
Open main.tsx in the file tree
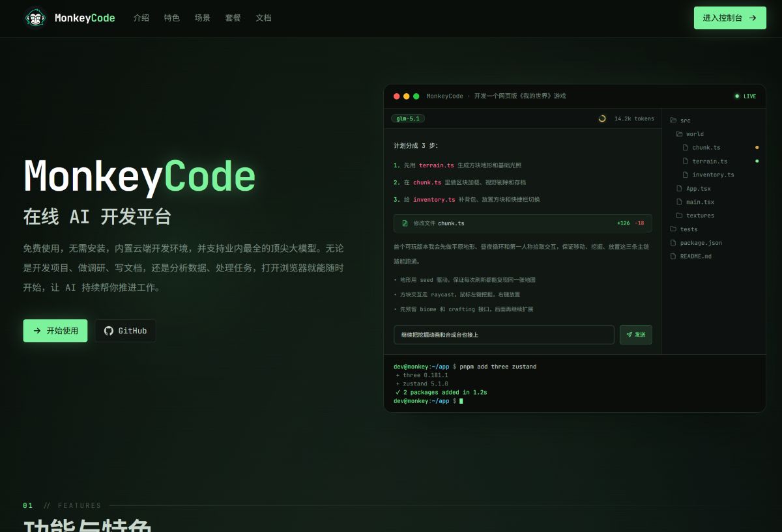700,203
